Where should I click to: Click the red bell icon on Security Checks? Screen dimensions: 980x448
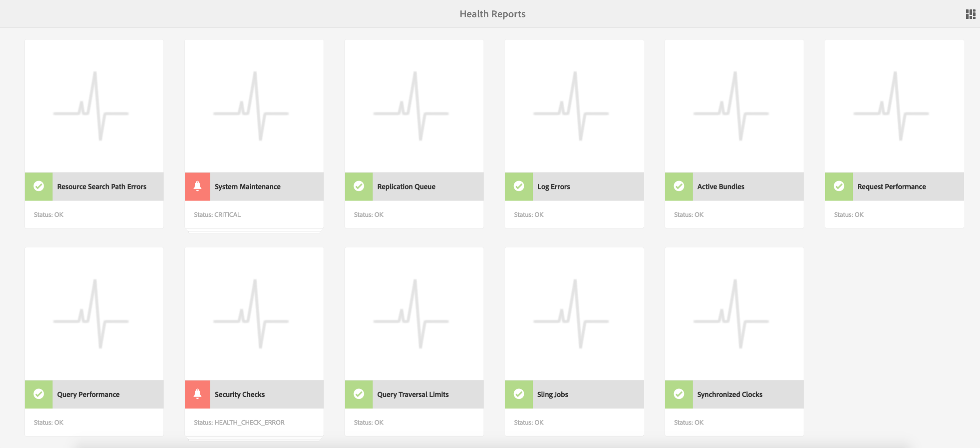click(197, 394)
